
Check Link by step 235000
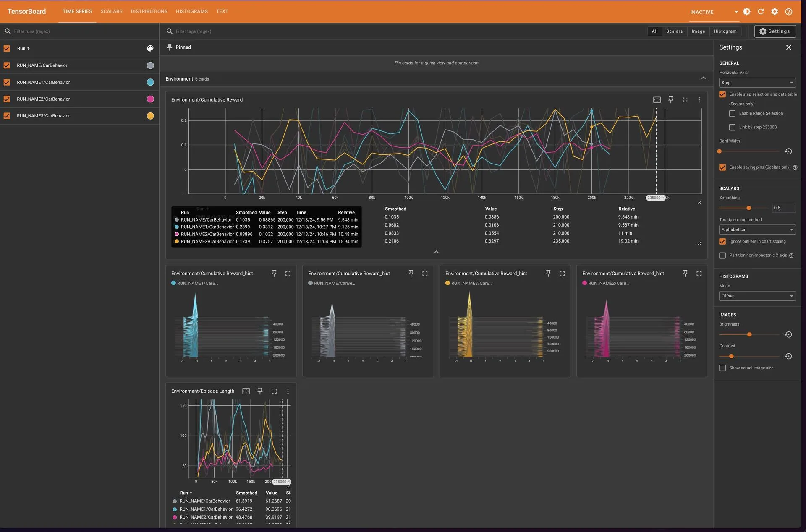click(x=732, y=128)
